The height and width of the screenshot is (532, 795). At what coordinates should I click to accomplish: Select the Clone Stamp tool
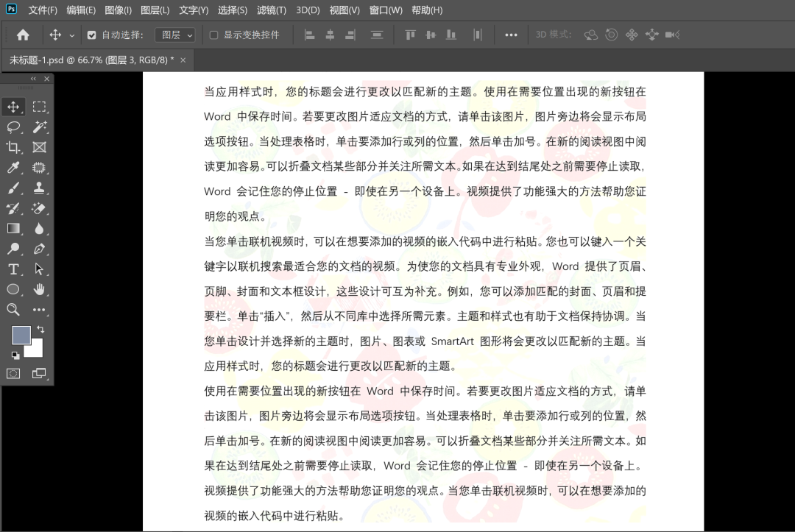tap(40, 187)
